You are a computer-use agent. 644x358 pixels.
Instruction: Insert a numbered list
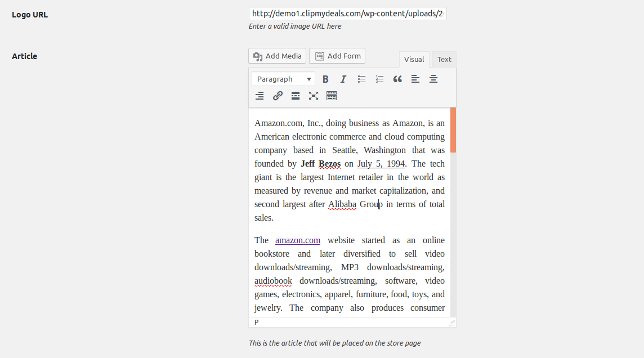(x=379, y=79)
